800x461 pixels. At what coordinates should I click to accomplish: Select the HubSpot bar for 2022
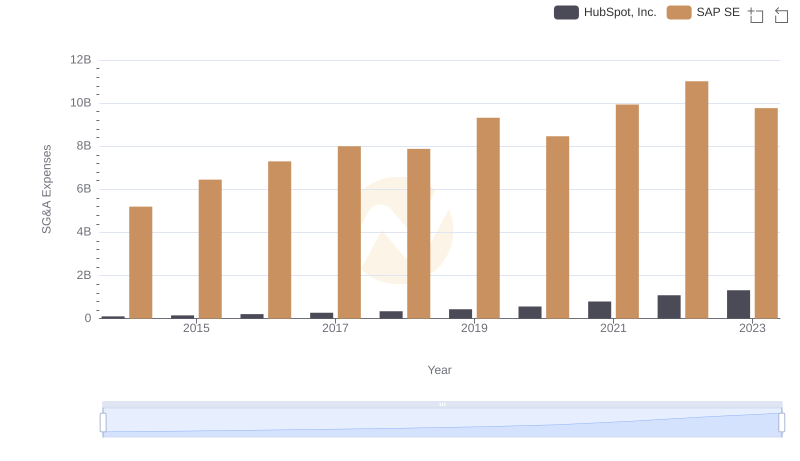[x=669, y=307]
